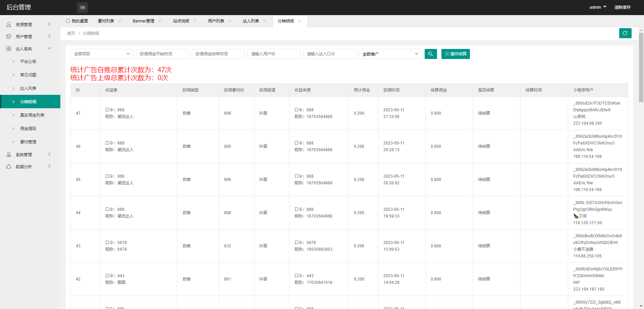Viewport: 644px width, 309px height.
Task: Click the 数据分析 sidebar icon
Action: click(9, 167)
